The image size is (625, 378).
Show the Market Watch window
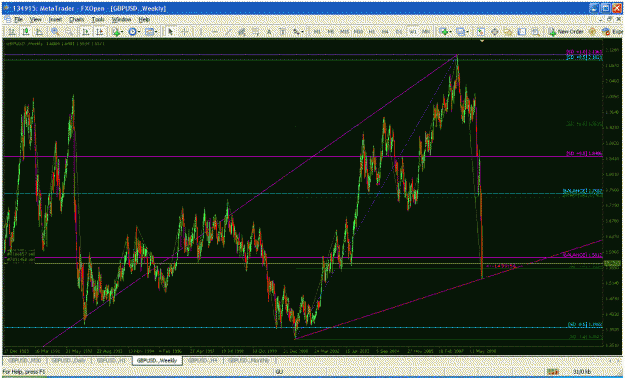tap(481, 32)
